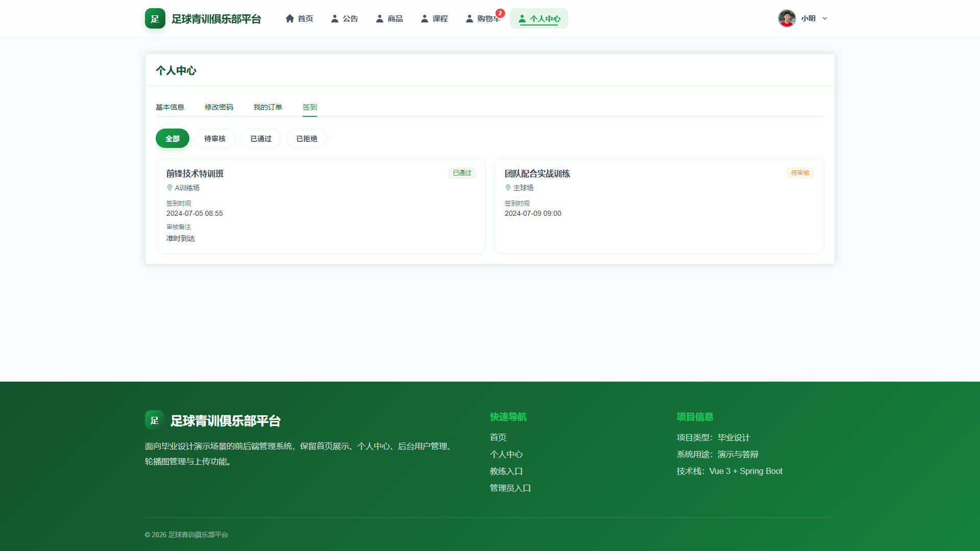
Task: Filter check-ins by 已拒绝
Action: [x=307, y=138]
